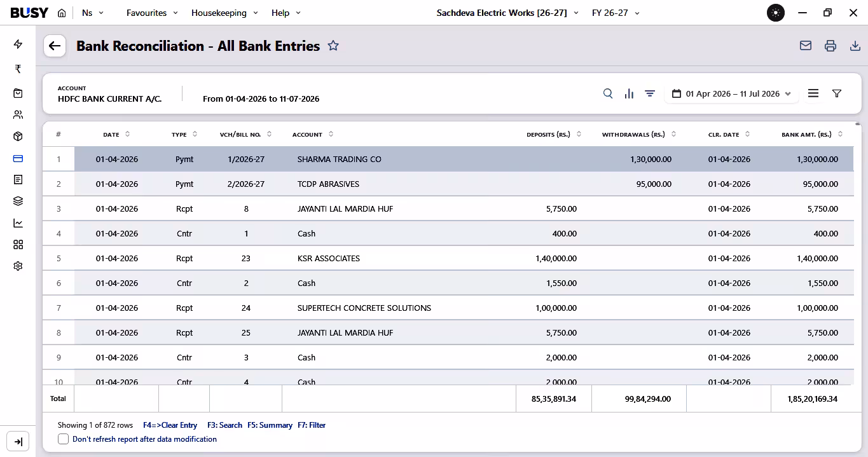Open the lightning quick-actions sidebar icon
This screenshot has height=457, width=868.
[x=18, y=44]
